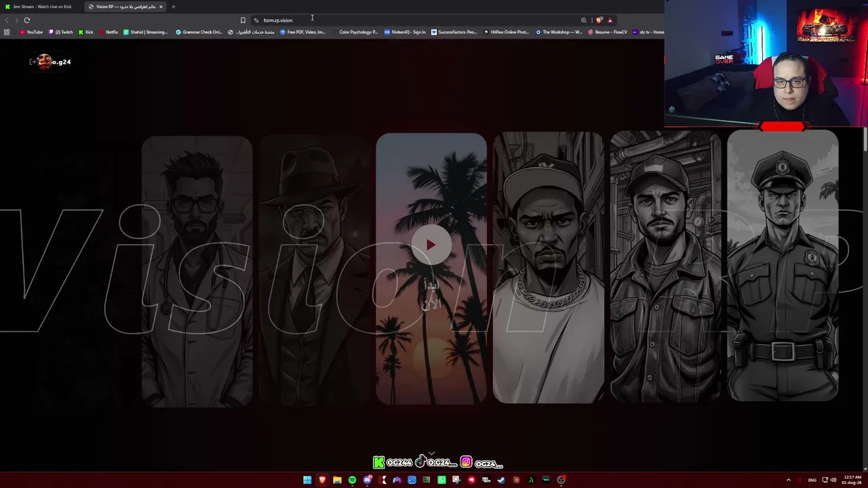This screenshot has height=488, width=868.
Task: Reload the page with the refresh icon
Action: point(27,20)
